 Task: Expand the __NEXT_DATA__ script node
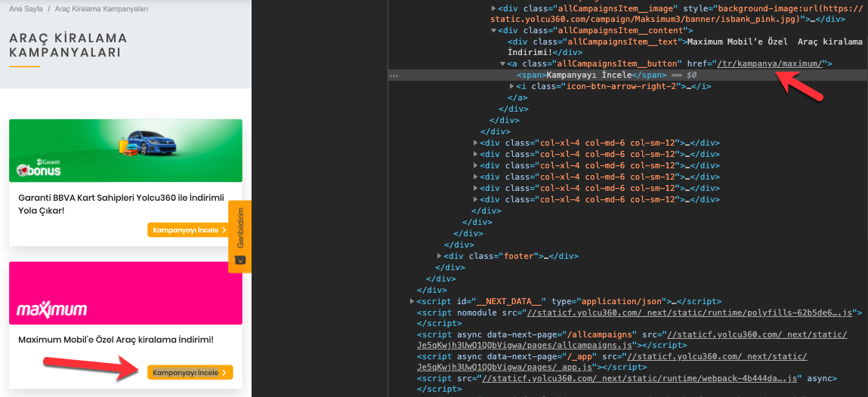pyautogui.click(x=412, y=301)
